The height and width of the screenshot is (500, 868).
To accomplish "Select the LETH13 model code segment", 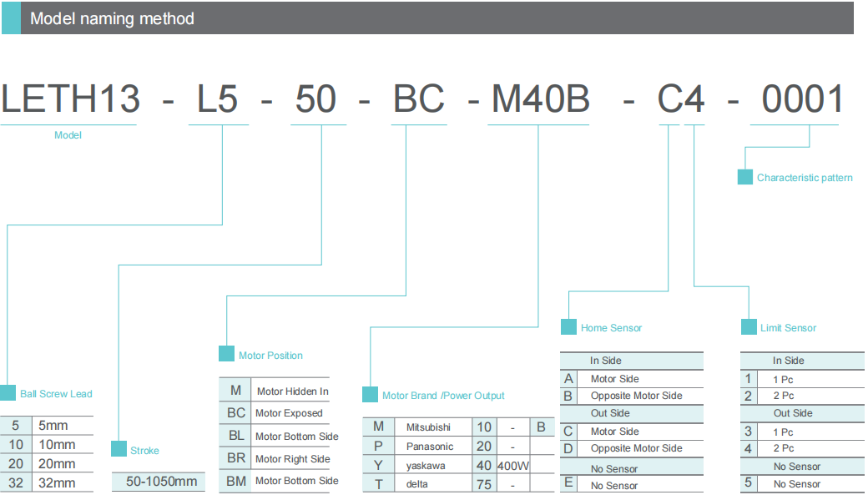I will click(70, 100).
